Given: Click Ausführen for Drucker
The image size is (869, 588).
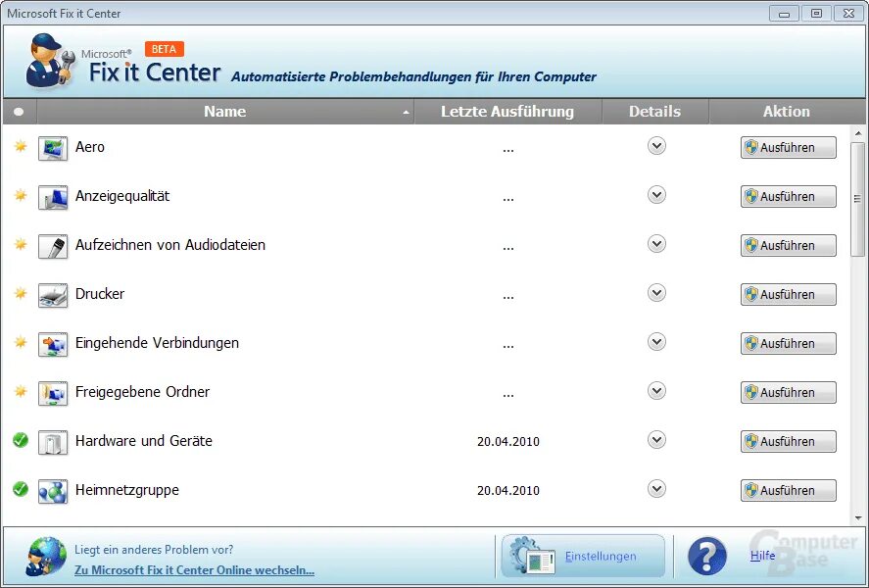Looking at the screenshot, I should pyautogui.click(x=788, y=294).
